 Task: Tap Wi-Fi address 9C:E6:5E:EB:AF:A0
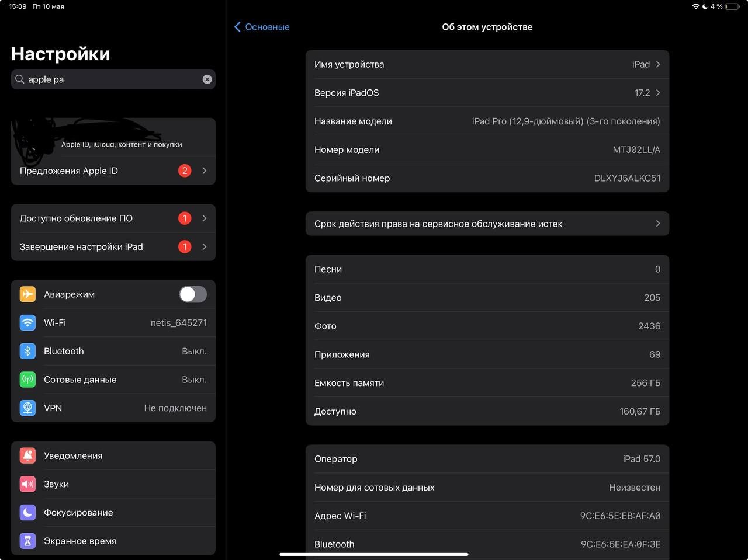click(x=620, y=516)
